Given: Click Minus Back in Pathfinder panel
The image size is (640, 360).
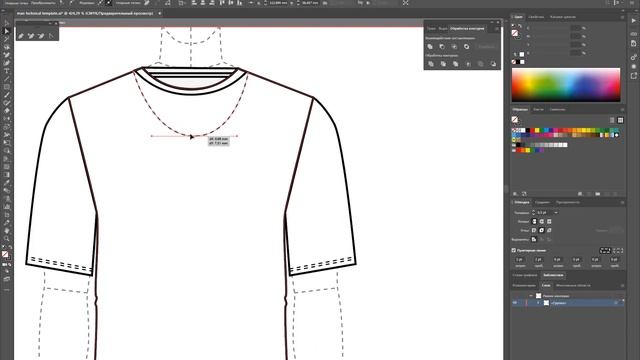Looking at the screenshot, I should 493,64.
